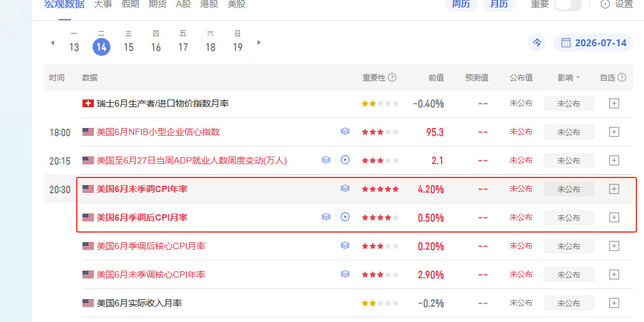The width and height of the screenshot is (644, 322).
Task: Go to previous week arrow
Action: (x=52, y=42)
